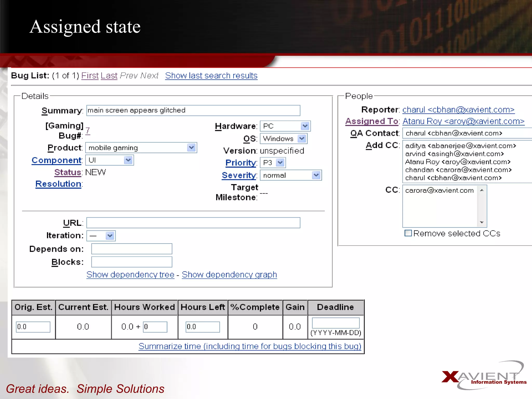Open the OS dropdown showing Windows
The width and height of the screenshot is (532, 399).
[284, 138]
